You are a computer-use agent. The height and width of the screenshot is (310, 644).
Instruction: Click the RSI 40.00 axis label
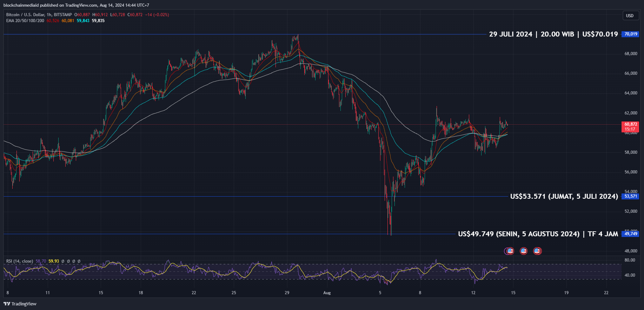[x=630, y=275]
